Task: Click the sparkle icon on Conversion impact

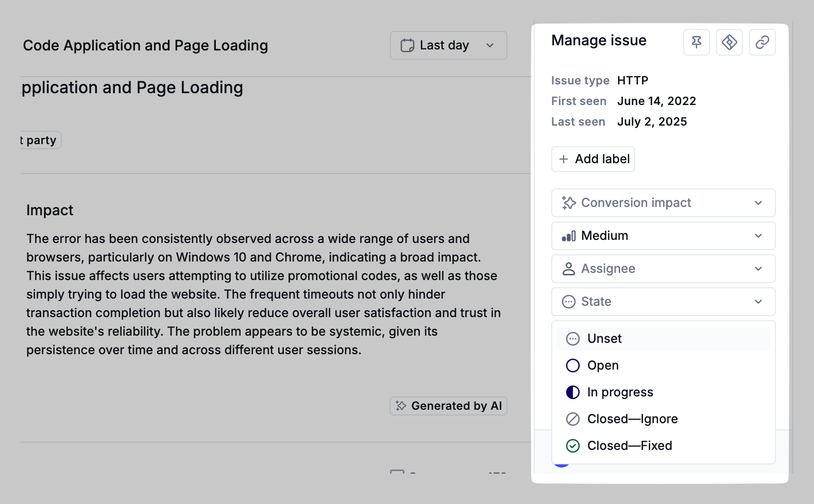Action: 569,203
